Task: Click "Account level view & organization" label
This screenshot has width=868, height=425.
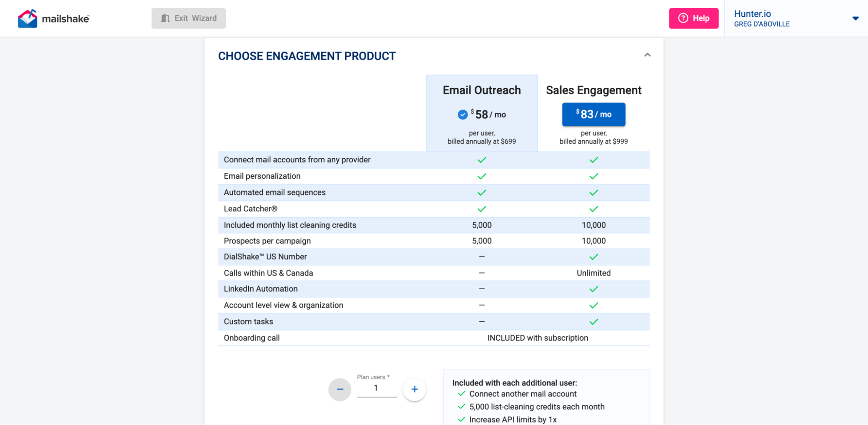Action: [283, 305]
